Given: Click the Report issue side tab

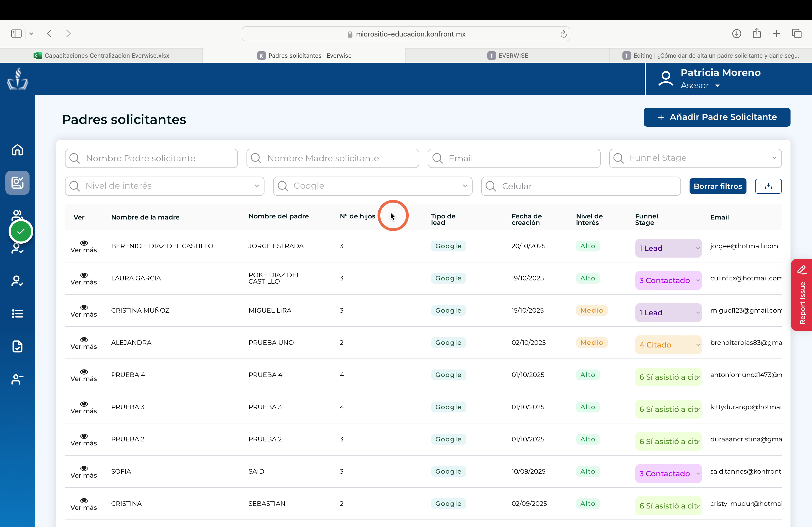Looking at the screenshot, I should tap(802, 295).
